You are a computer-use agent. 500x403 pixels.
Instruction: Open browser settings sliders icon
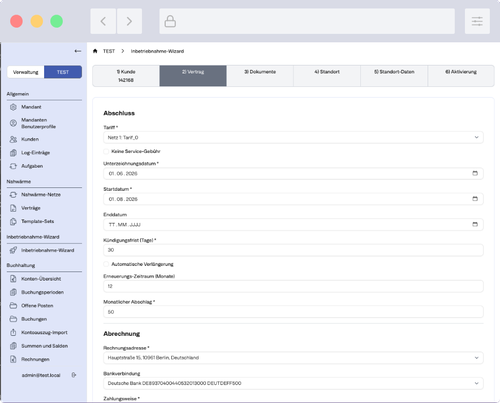coord(477,21)
